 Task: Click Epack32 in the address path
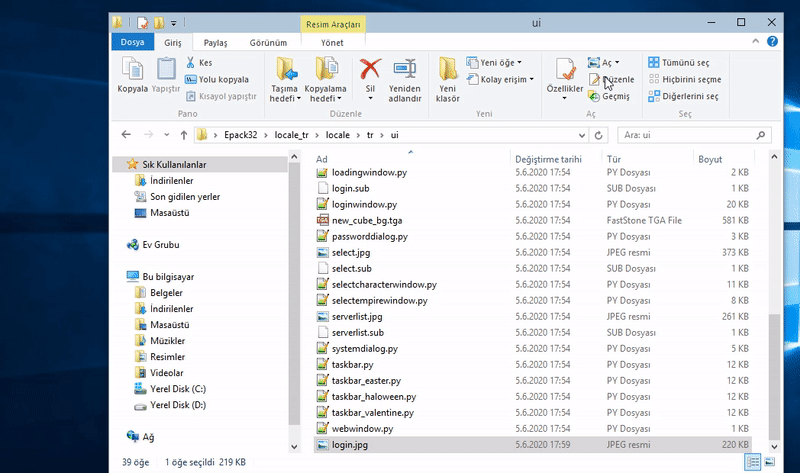point(240,135)
